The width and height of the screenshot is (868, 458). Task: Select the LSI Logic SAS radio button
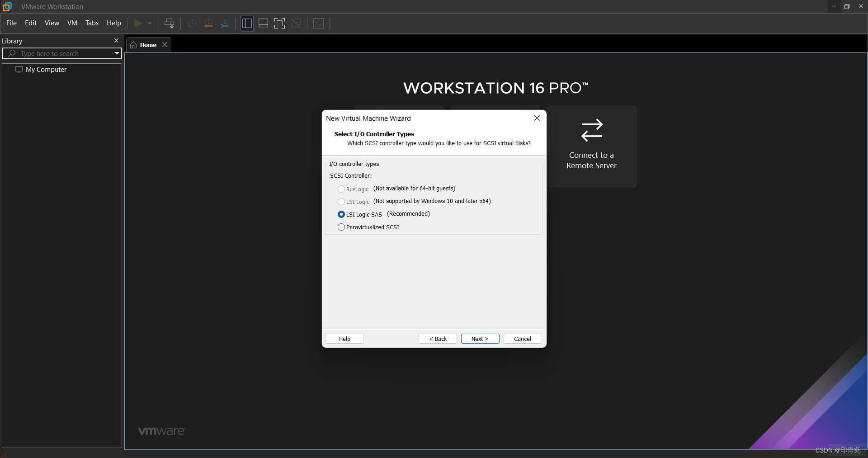click(341, 214)
